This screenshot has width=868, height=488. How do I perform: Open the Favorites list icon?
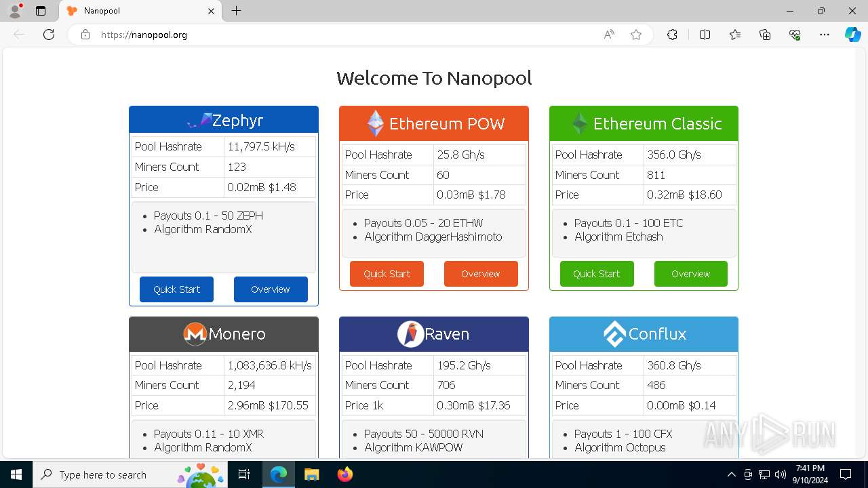pyautogui.click(x=735, y=35)
